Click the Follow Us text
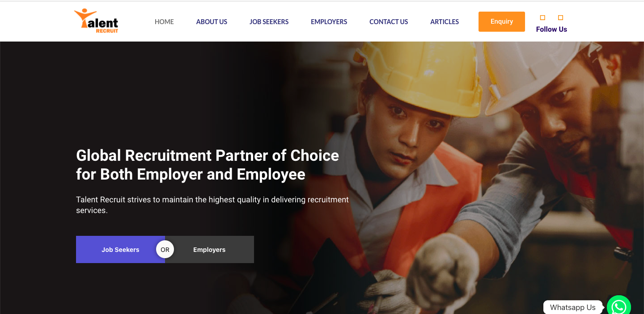The height and width of the screenshot is (314, 644). 551,29
